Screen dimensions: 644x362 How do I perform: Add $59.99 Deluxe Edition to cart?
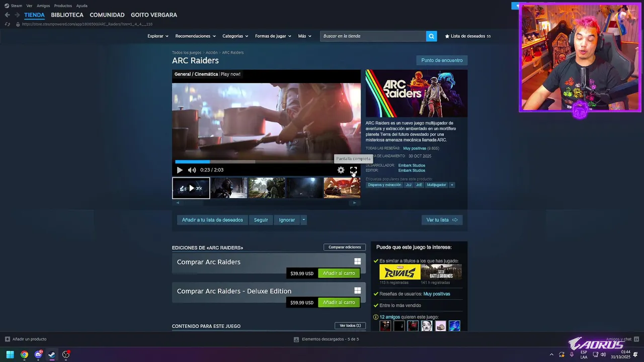pos(339,302)
